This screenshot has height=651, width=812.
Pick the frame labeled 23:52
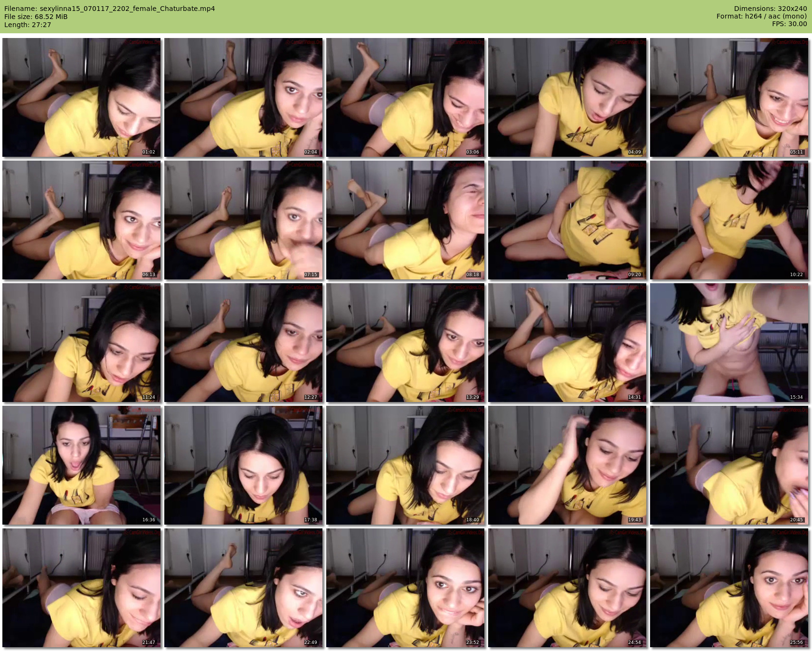[406, 588]
